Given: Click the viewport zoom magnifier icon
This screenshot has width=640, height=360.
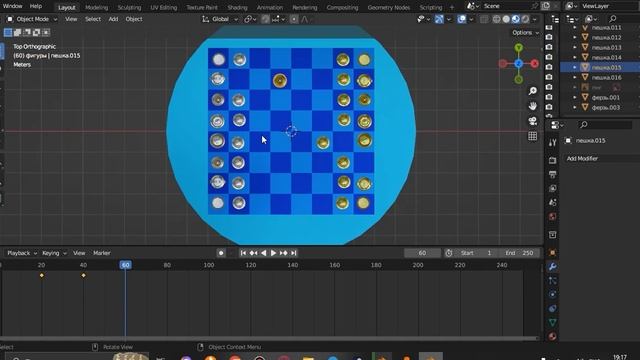Looking at the screenshot, I should coord(533,91).
